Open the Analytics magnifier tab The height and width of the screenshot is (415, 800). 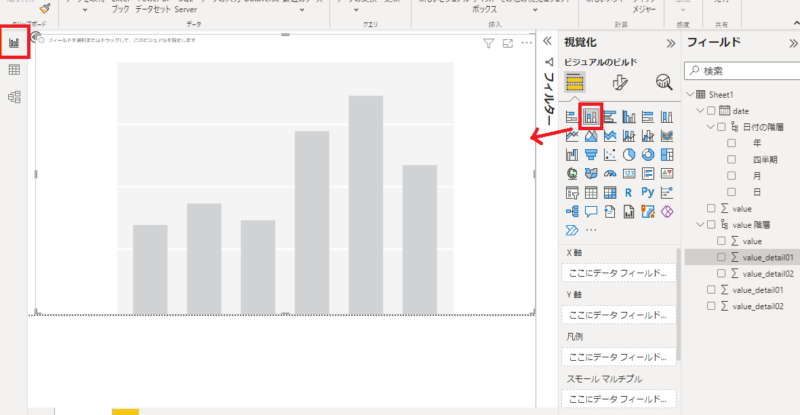[x=664, y=82]
